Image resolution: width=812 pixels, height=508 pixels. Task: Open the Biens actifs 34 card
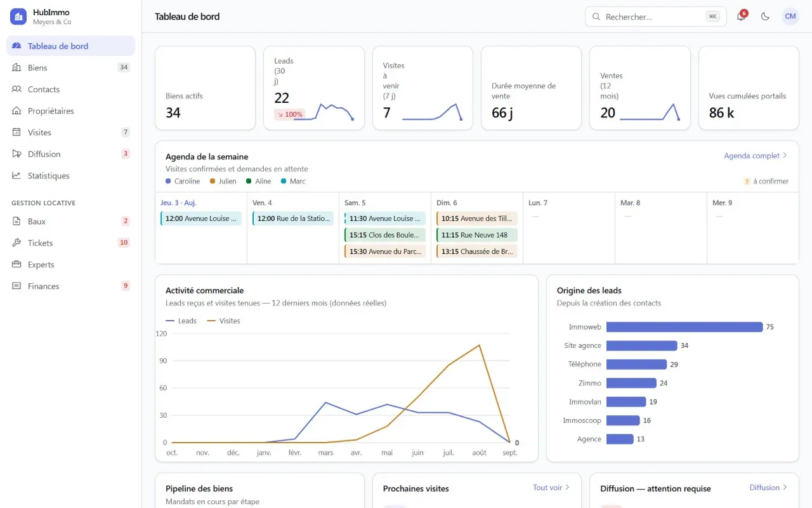(x=206, y=88)
